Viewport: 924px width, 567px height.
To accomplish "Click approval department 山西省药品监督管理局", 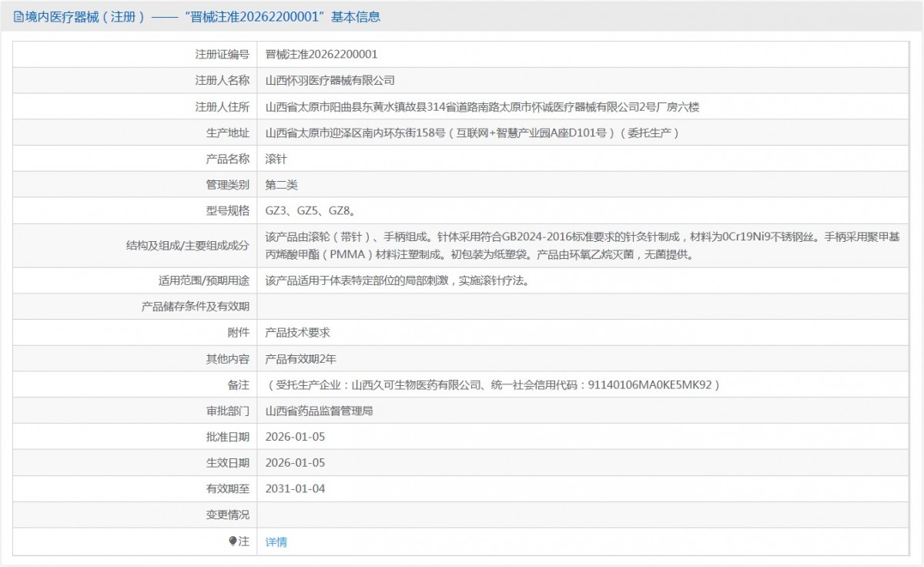I will [319, 411].
